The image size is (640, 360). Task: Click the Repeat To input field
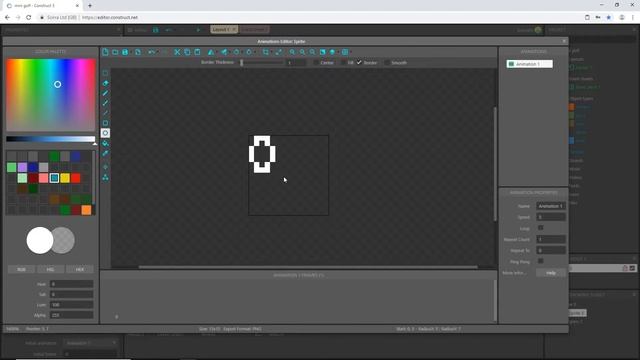pyautogui.click(x=551, y=250)
